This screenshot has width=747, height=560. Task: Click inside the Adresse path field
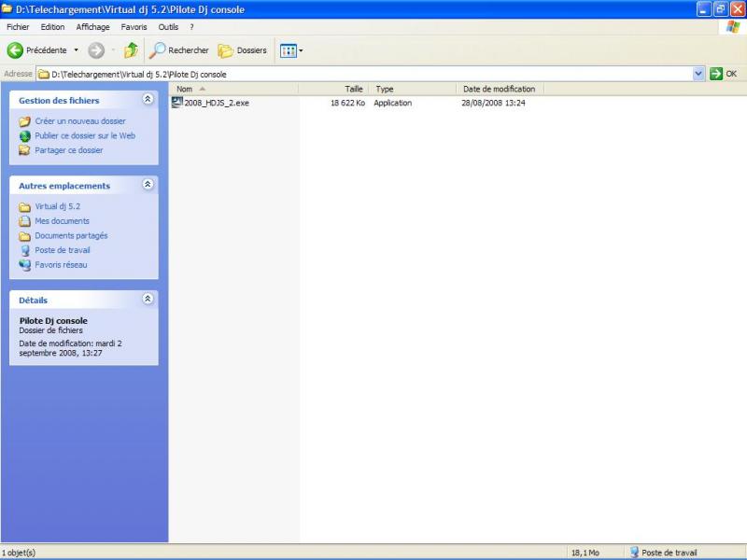point(364,75)
